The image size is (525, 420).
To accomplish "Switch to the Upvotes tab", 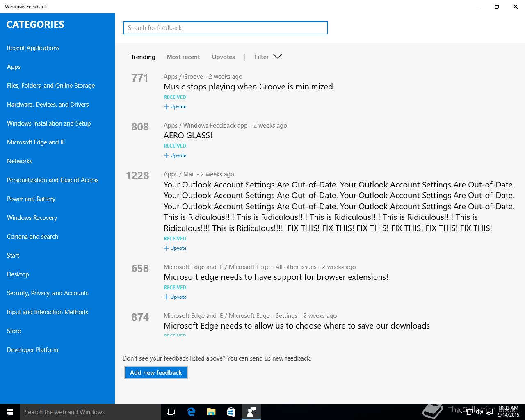I will coord(224,57).
